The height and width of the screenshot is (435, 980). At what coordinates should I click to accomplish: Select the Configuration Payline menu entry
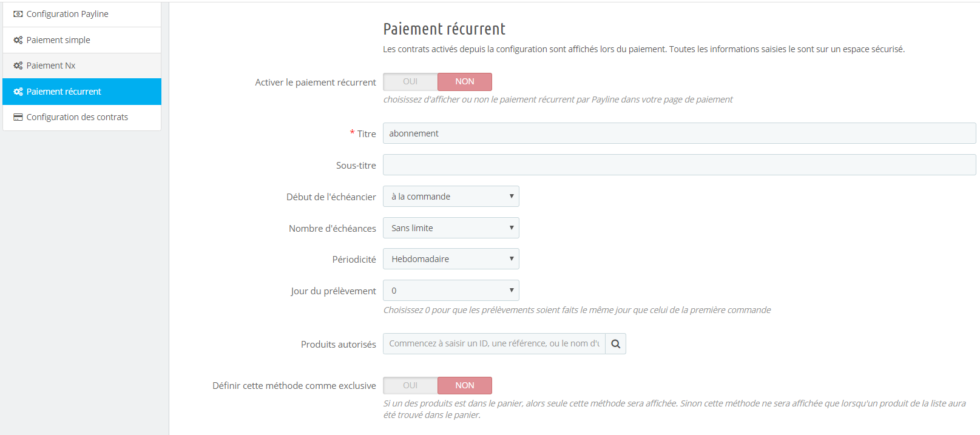[x=67, y=14]
